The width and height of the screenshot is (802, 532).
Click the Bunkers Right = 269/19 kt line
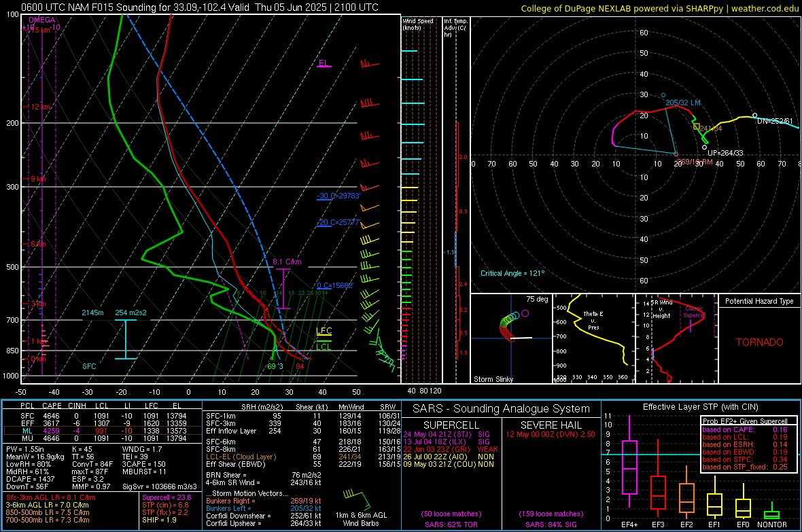[264, 501]
